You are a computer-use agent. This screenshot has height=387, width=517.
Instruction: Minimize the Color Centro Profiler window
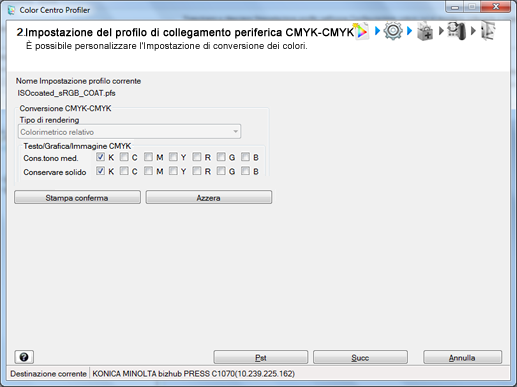(x=455, y=7)
